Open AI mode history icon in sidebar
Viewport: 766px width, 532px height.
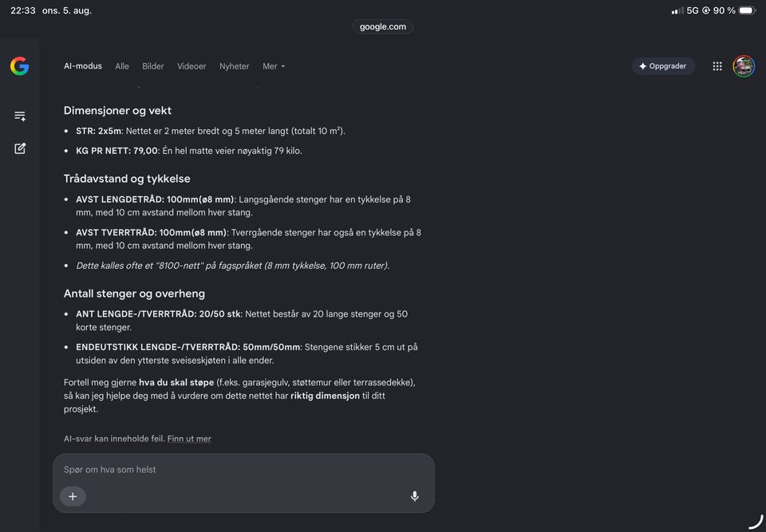20,116
